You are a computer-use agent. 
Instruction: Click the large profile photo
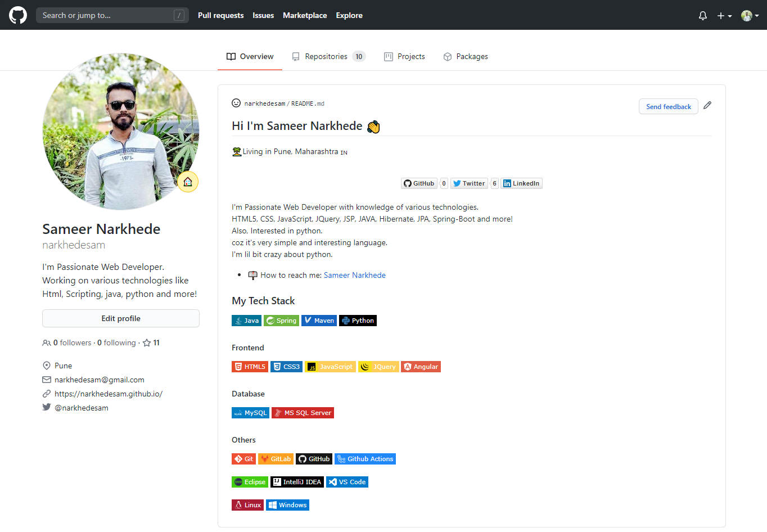click(121, 132)
